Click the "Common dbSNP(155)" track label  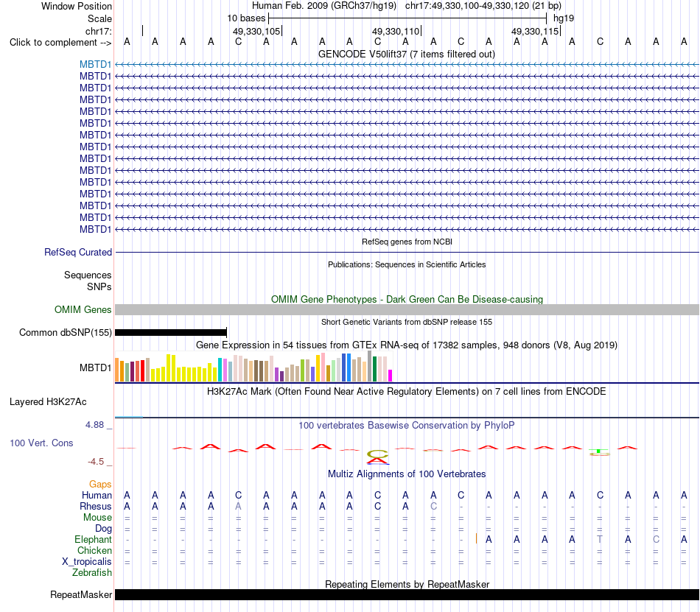coord(65,332)
